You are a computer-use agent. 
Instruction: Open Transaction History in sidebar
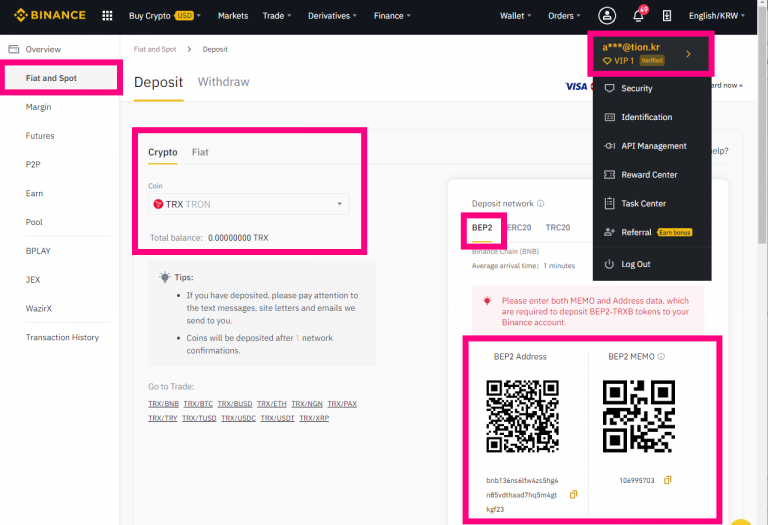62,337
